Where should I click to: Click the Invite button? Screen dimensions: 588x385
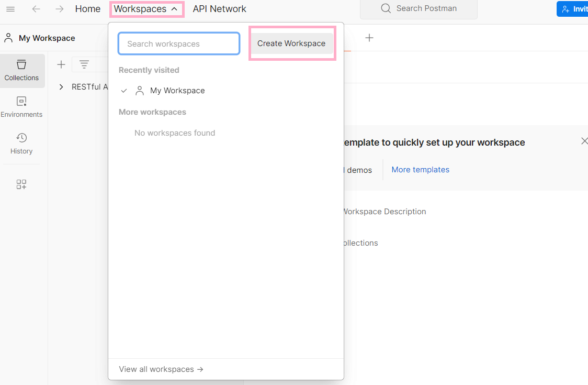(x=572, y=9)
